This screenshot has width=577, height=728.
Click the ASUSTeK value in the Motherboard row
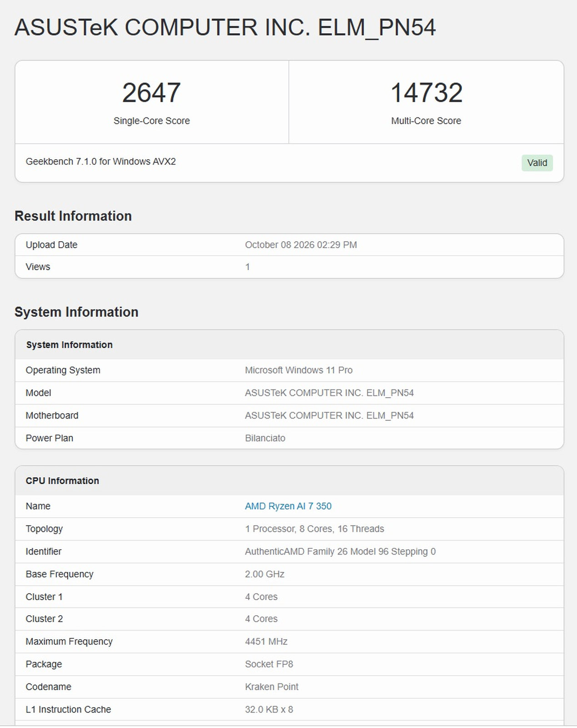tap(329, 415)
